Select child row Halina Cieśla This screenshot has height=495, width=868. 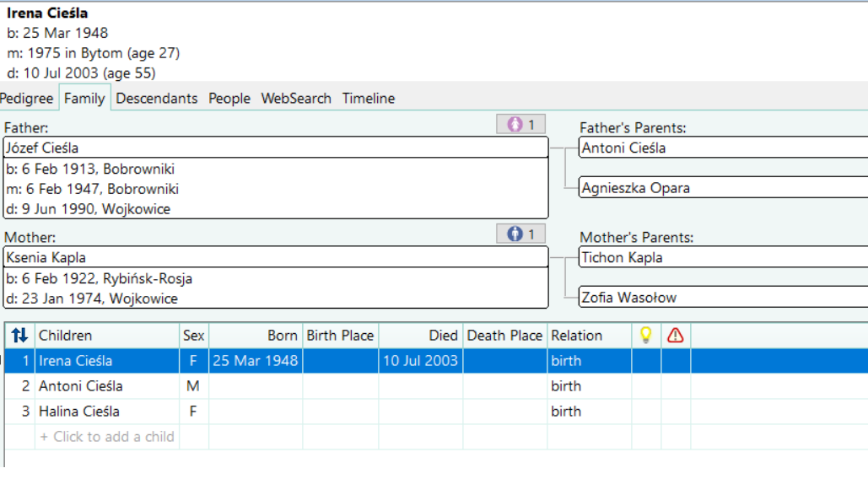[x=436, y=412]
